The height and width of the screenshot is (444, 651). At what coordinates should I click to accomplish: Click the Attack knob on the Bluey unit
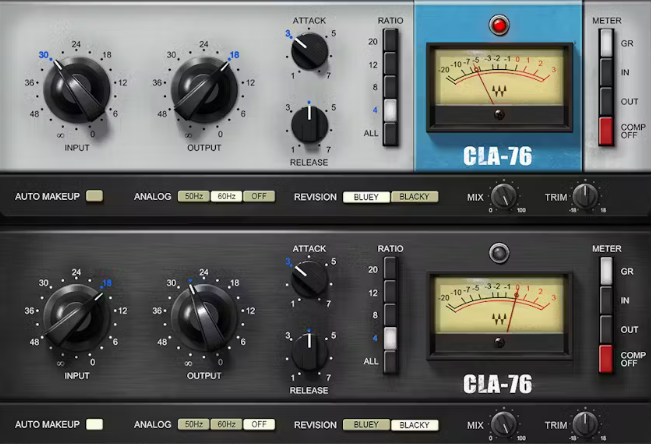(x=309, y=52)
